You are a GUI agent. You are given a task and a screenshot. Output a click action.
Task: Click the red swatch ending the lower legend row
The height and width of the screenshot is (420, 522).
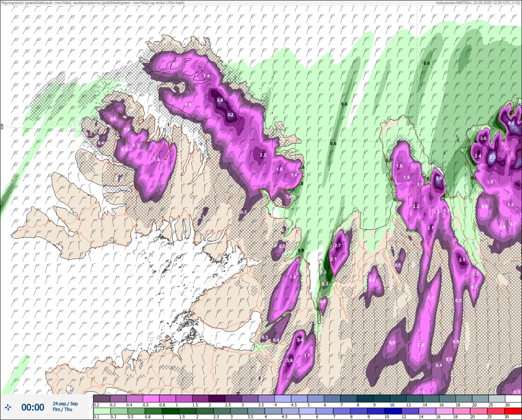pyautogui.click(x=513, y=411)
